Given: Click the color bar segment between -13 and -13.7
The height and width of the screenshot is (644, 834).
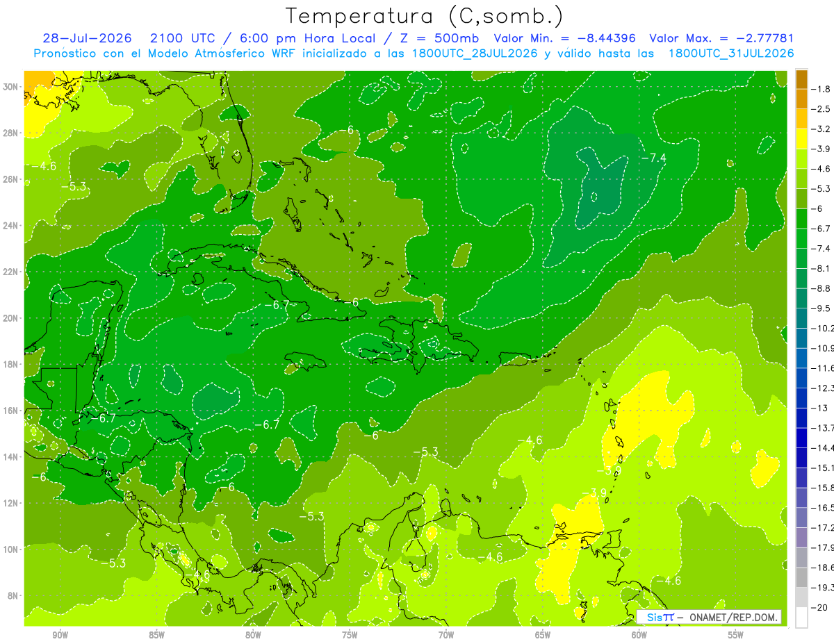Looking at the screenshot, I should pos(801,418).
